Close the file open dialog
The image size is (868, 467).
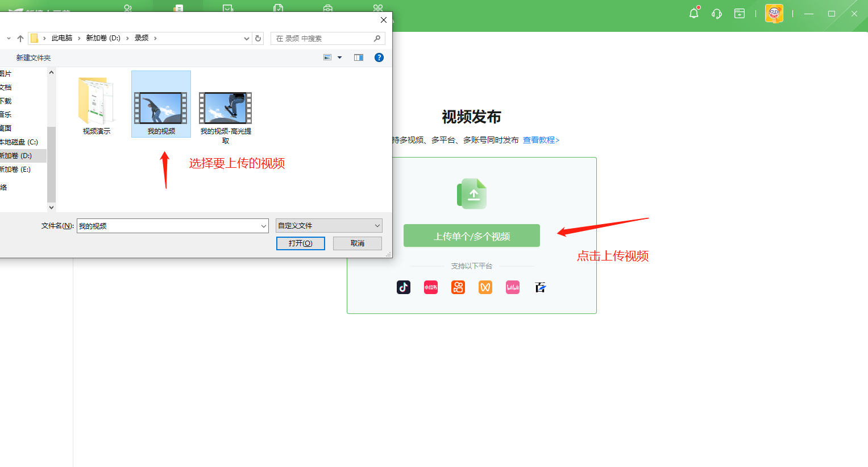point(384,20)
